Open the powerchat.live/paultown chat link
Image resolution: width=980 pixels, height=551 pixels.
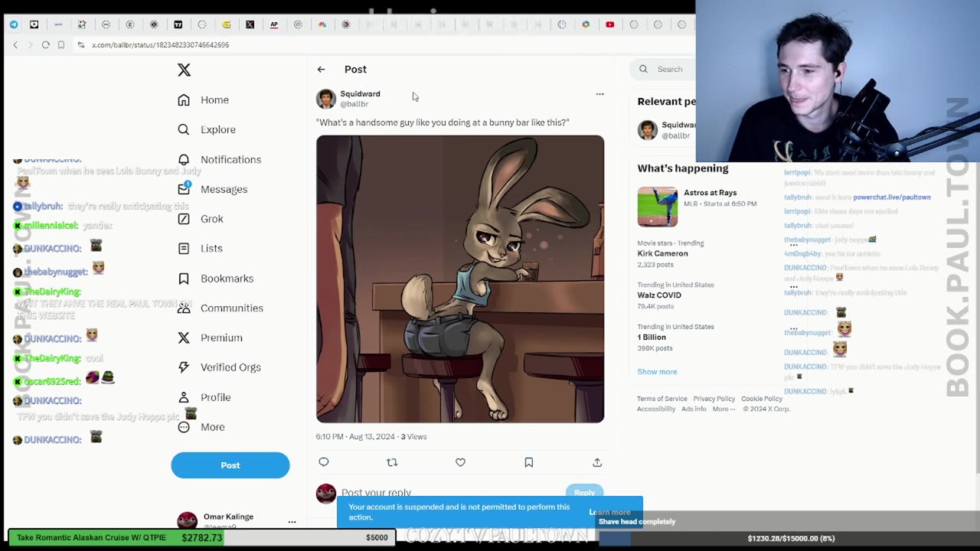coord(892,197)
